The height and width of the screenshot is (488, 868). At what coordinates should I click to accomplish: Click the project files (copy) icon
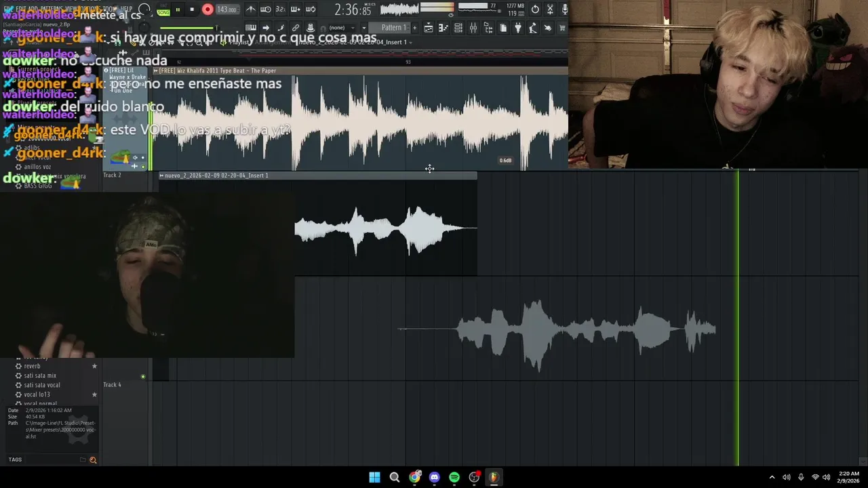click(x=503, y=28)
